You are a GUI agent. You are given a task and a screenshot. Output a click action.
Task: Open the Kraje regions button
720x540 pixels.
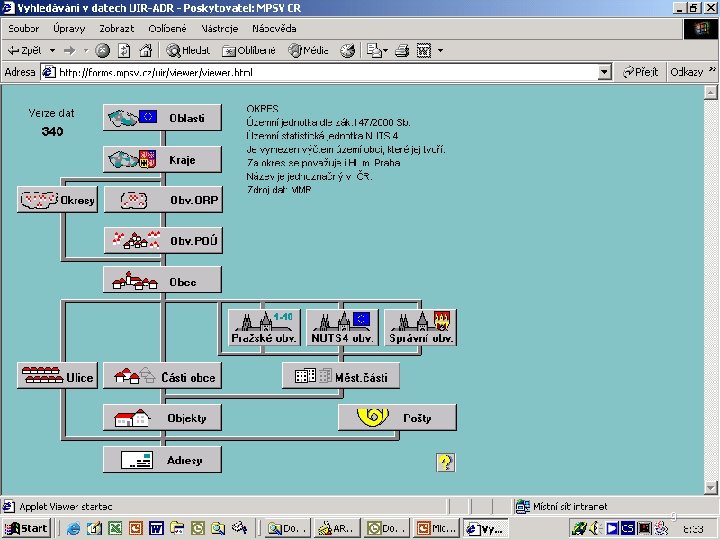[162, 159]
